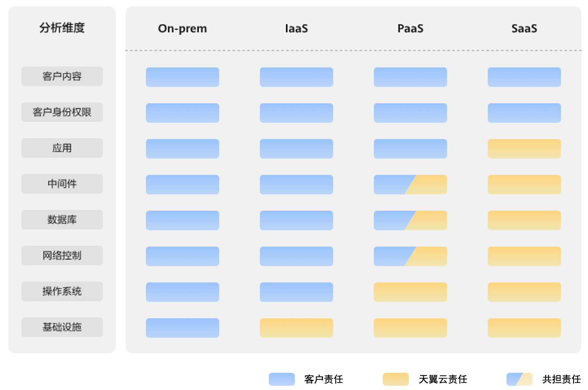Select the IaaS column header
Viewport: 588px width, 390px height.
tap(296, 29)
